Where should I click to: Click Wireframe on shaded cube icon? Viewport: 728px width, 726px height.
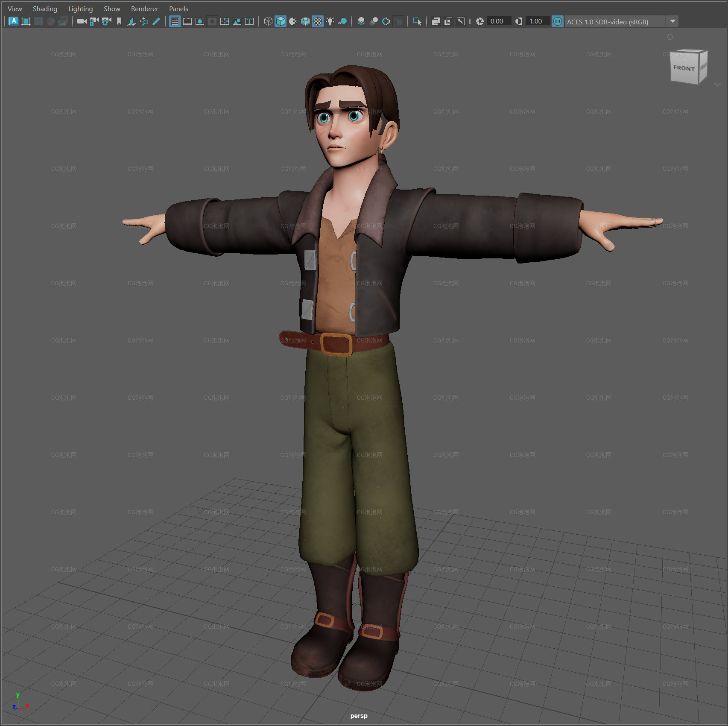click(305, 21)
